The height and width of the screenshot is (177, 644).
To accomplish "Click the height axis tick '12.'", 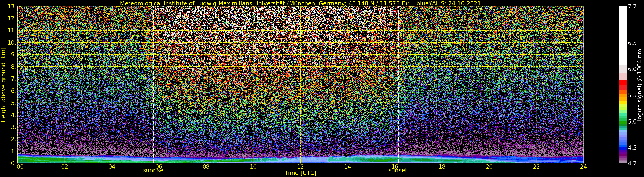I will click(x=12, y=18).
